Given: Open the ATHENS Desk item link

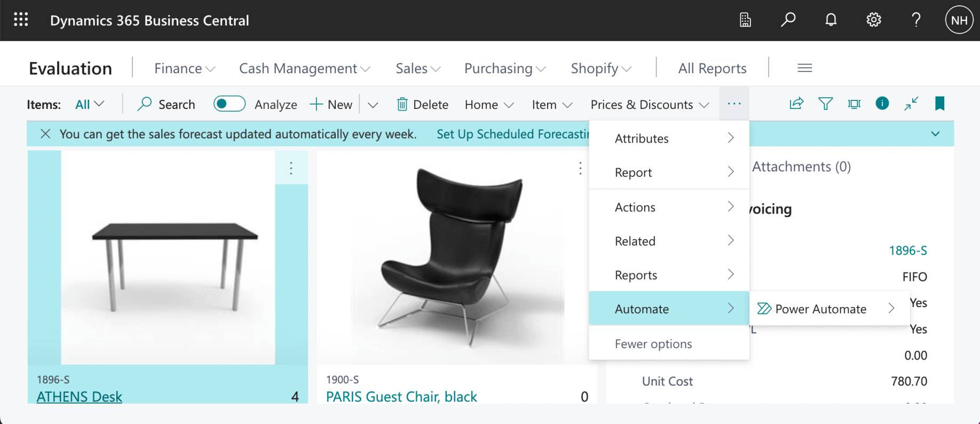Looking at the screenshot, I should coord(80,397).
